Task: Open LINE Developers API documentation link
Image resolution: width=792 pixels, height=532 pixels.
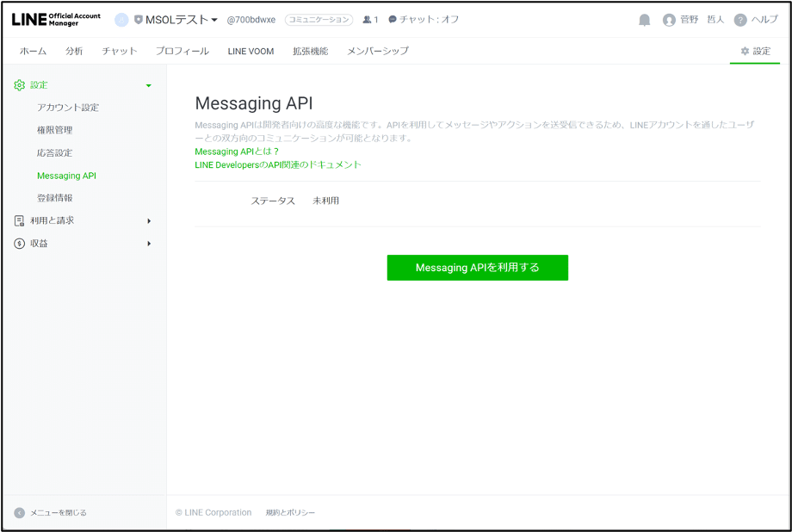Action: point(278,164)
